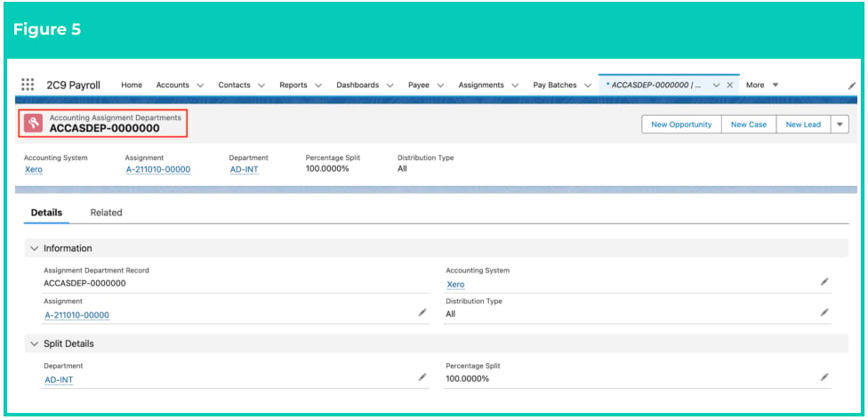Open the Dashboards tab dropdown chevron
The image size is (868, 420).
click(x=390, y=85)
